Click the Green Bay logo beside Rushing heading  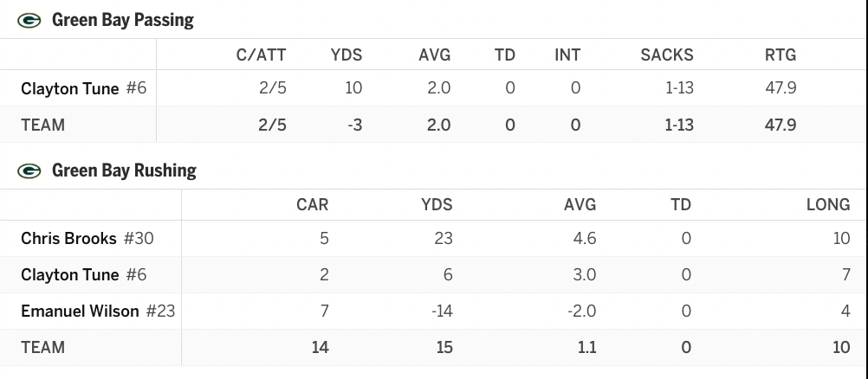tap(29, 170)
